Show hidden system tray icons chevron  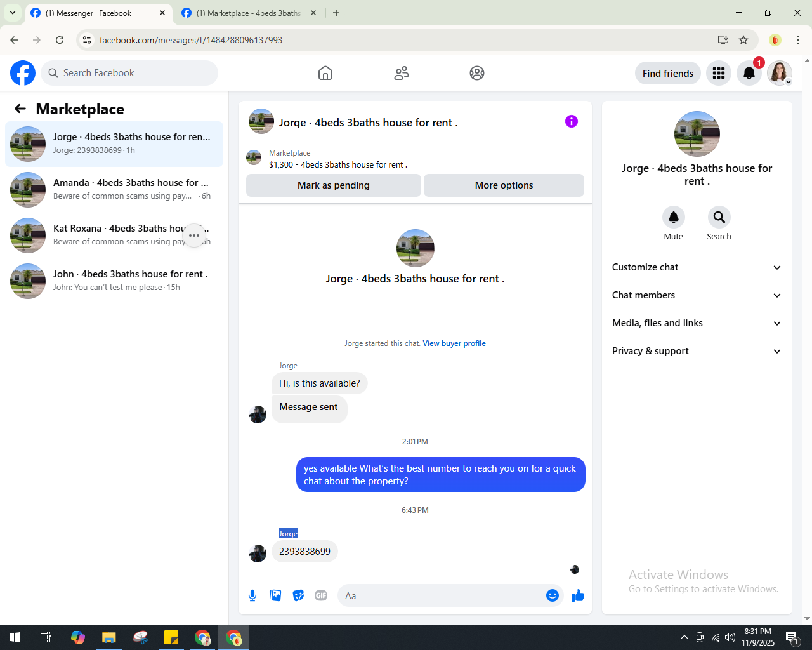pos(684,637)
